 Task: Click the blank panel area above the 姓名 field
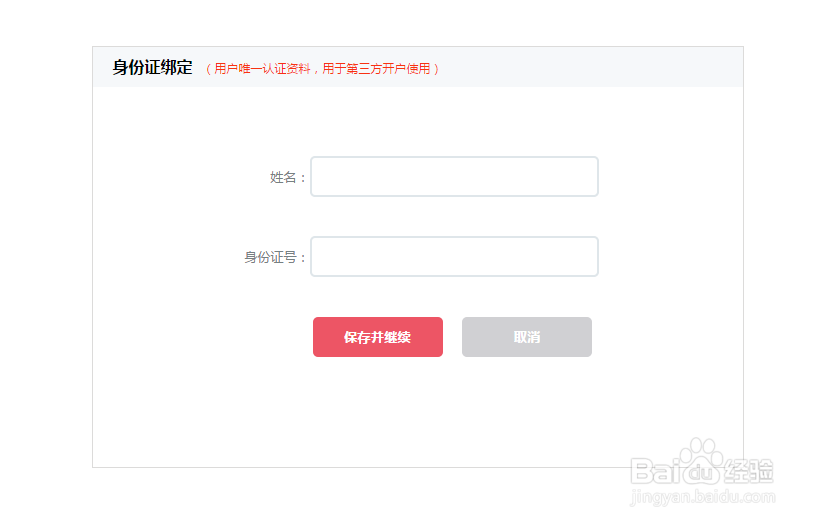420,120
